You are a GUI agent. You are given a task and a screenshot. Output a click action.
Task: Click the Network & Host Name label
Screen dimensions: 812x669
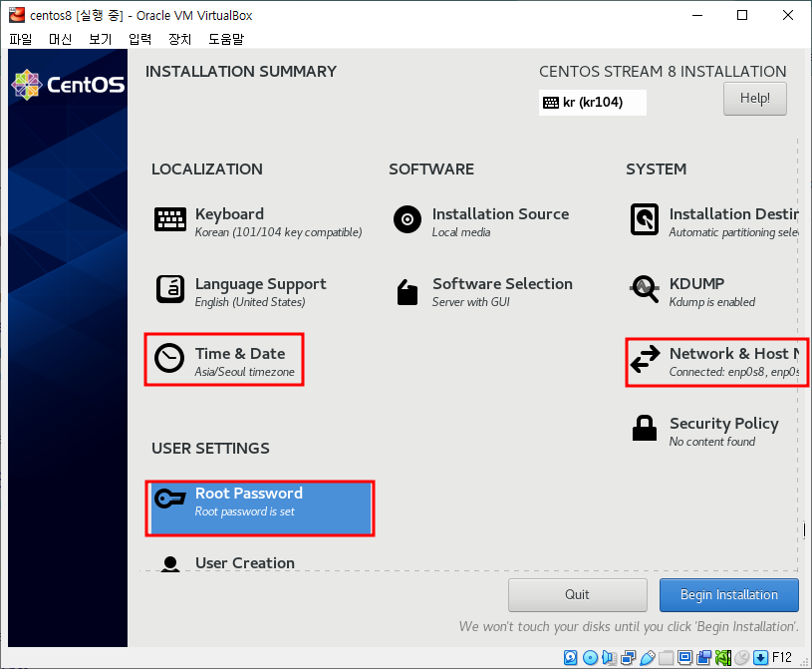[x=734, y=353]
